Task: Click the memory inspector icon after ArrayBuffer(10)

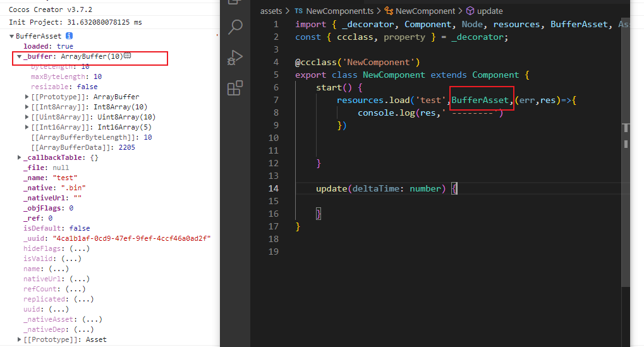Action: coord(127,56)
